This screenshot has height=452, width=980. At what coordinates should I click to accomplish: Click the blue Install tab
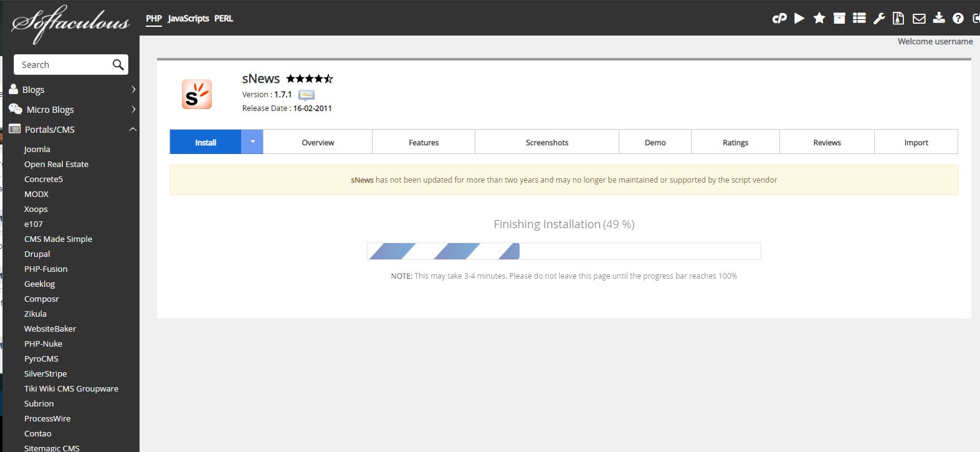pyautogui.click(x=206, y=142)
